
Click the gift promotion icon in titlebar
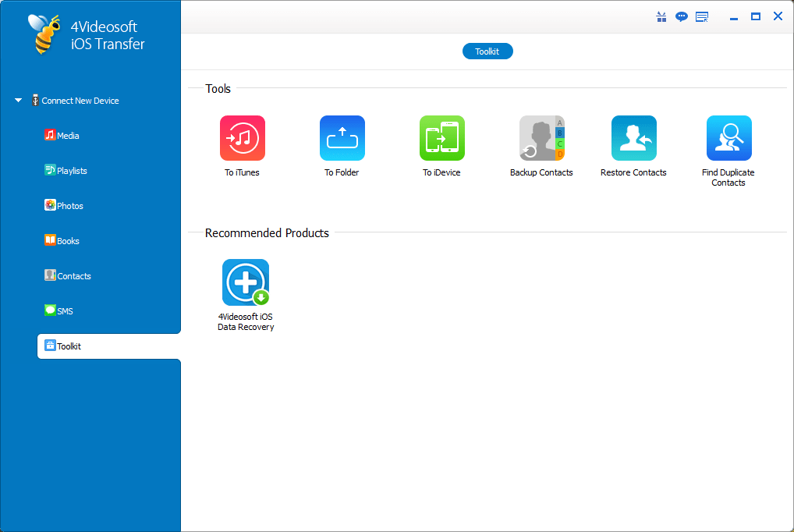pyautogui.click(x=661, y=16)
